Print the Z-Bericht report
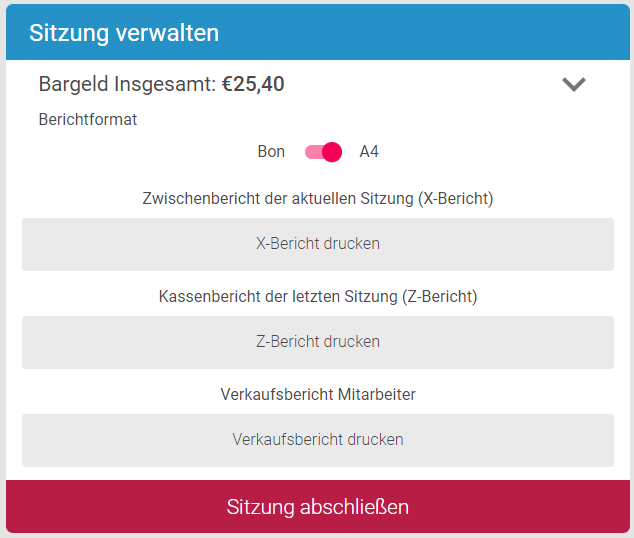This screenshot has width=634, height=538. pos(318,341)
